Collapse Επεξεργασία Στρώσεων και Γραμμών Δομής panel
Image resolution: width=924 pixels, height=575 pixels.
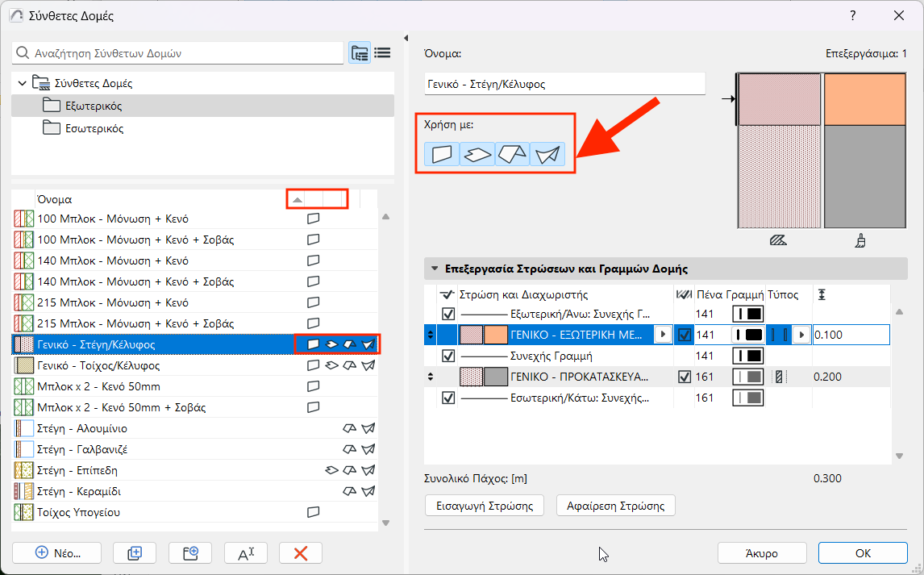[x=435, y=269]
